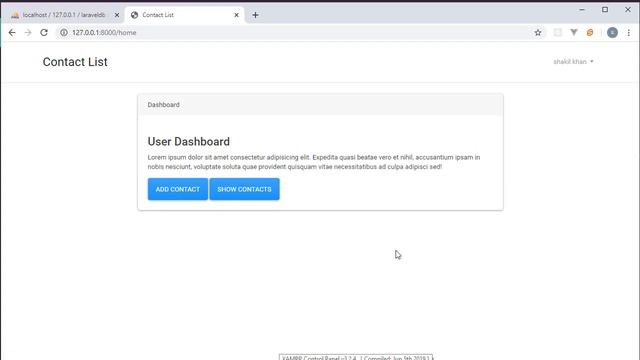Bookmark this page with the star icon
Image resolution: width=640 pixels, height=360 pixels.
(538, 33)
